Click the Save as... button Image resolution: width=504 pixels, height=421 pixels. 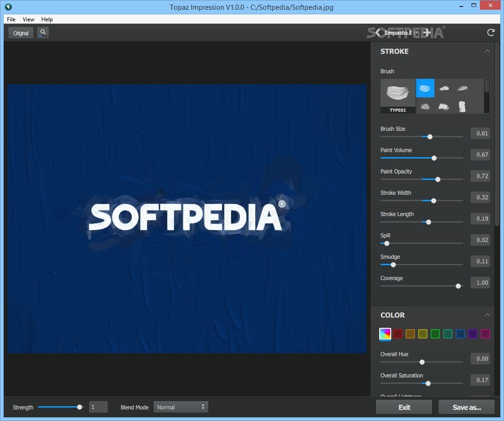(467, 407)
